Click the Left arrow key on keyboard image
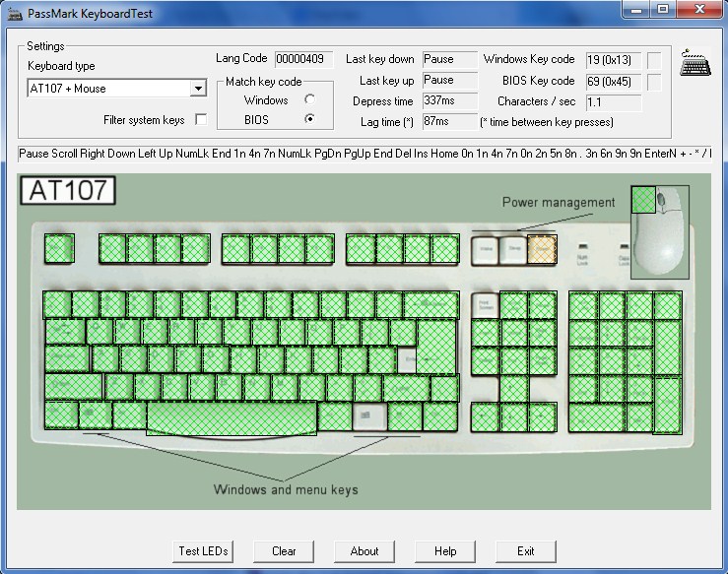The height and width of the screenshot is (574, 728). (486, 417)
